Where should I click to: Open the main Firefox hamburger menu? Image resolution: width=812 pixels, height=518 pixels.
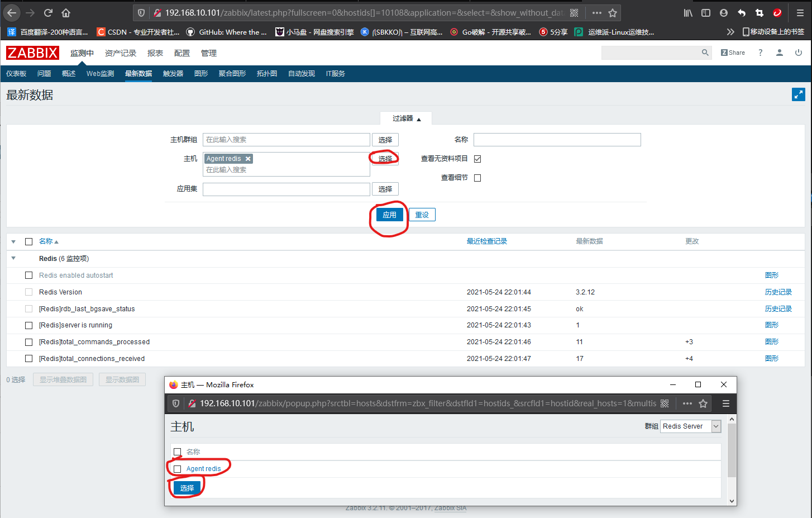tap(800, 13)
